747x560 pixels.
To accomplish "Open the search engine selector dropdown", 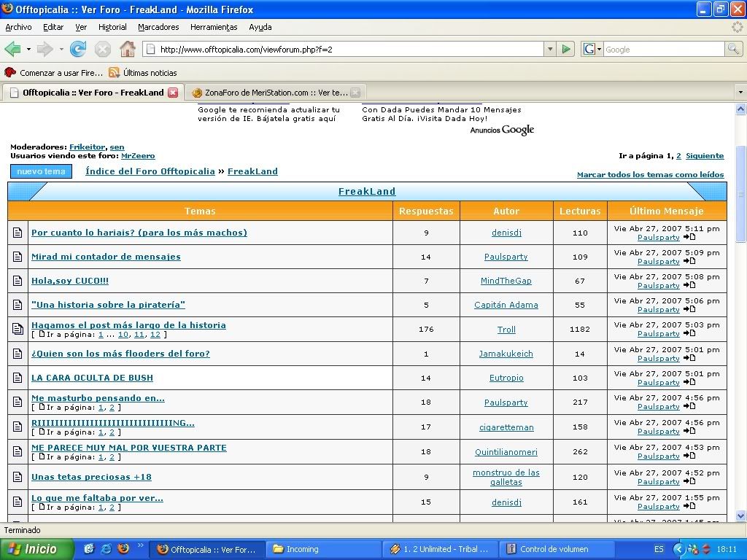I will [592, 49].
